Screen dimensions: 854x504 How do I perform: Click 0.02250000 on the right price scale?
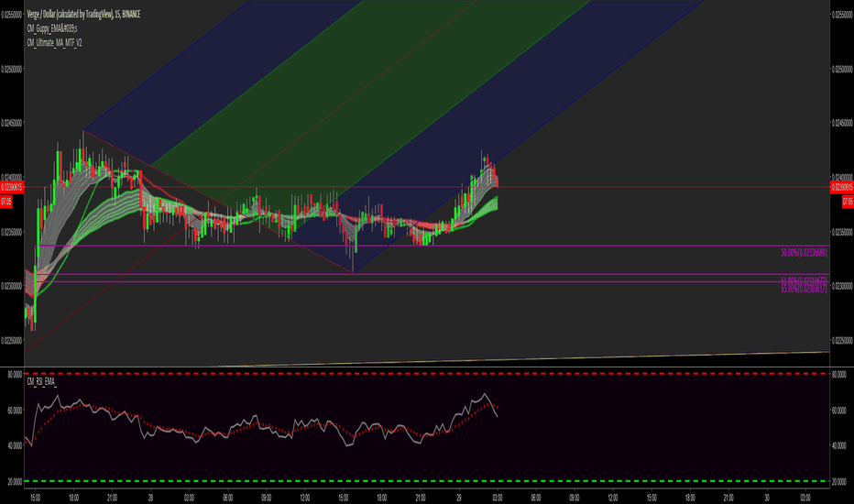(x=843, y=341)
